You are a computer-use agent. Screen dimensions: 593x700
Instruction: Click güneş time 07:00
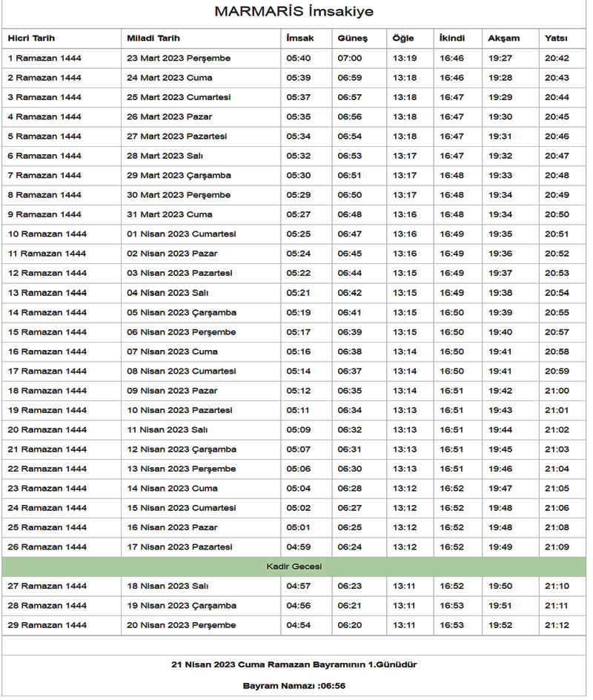(350, 58)
